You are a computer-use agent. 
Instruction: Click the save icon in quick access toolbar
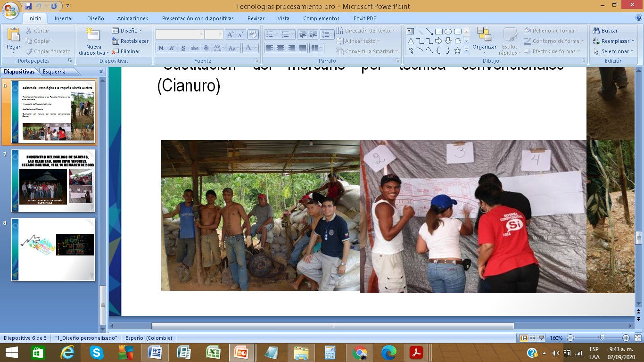(28, 6)
